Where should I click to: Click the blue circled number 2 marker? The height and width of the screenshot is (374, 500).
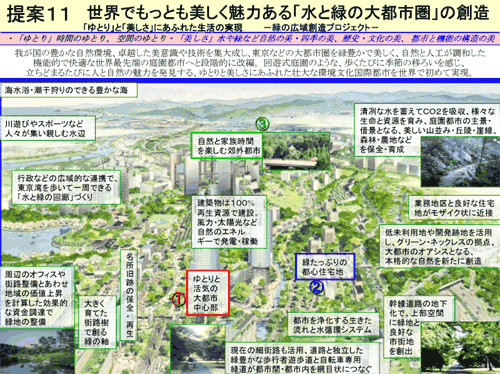316,287
